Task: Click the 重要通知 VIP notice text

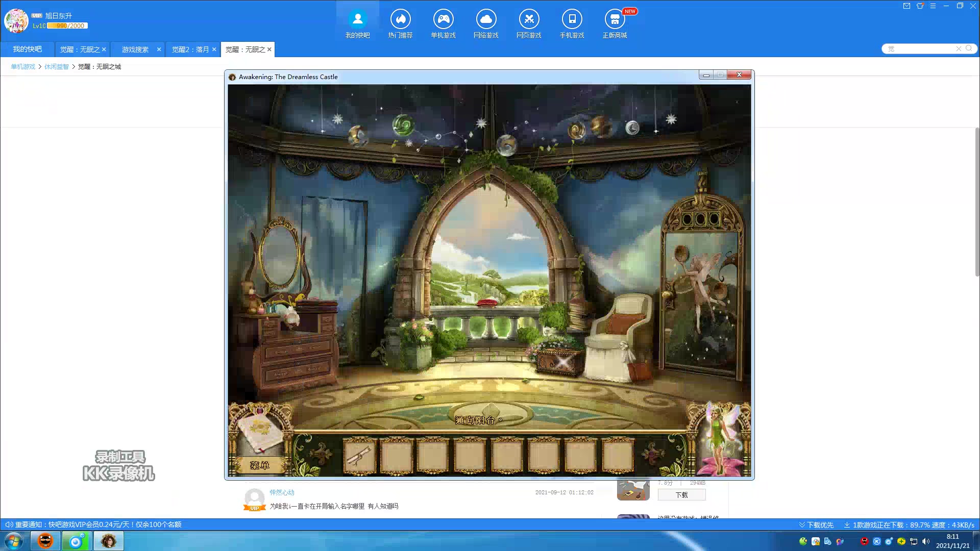Action: tap(98, 524)
